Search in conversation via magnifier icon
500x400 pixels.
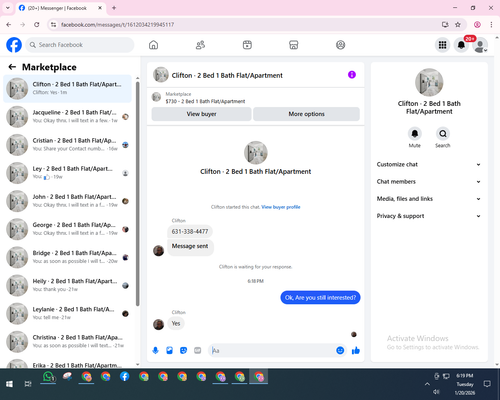click(x=443, y=134)
